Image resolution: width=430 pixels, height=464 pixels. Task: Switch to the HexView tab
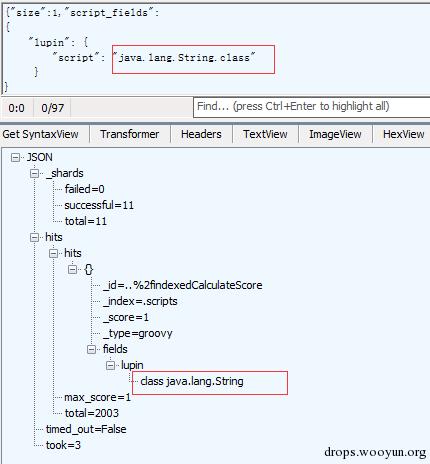(x=402, y=134)
